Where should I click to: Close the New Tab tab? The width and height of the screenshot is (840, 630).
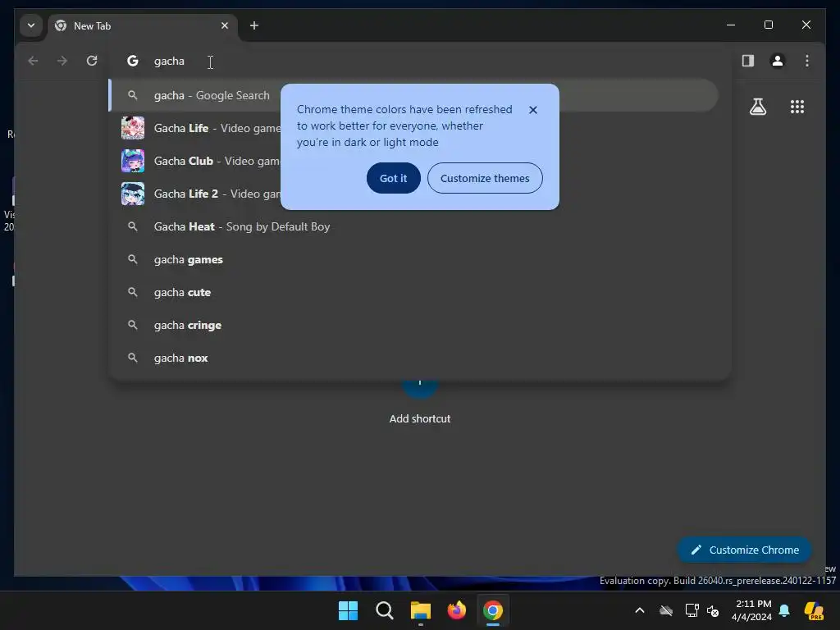pos(225,25)
